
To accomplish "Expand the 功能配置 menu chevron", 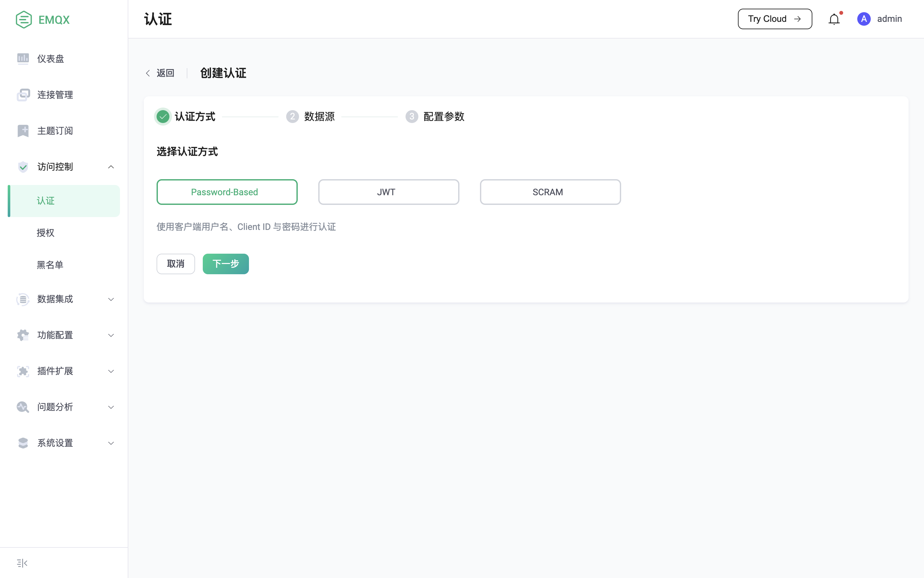I will (111, 335).
